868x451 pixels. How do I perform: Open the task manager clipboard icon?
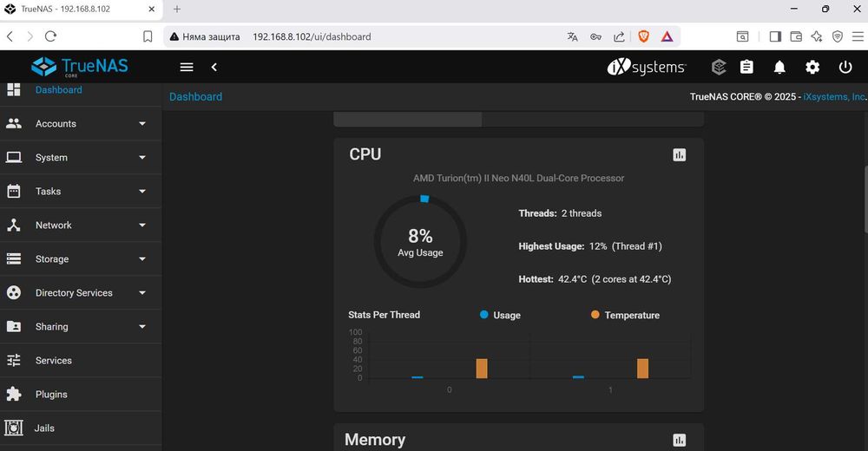[746, 67]
